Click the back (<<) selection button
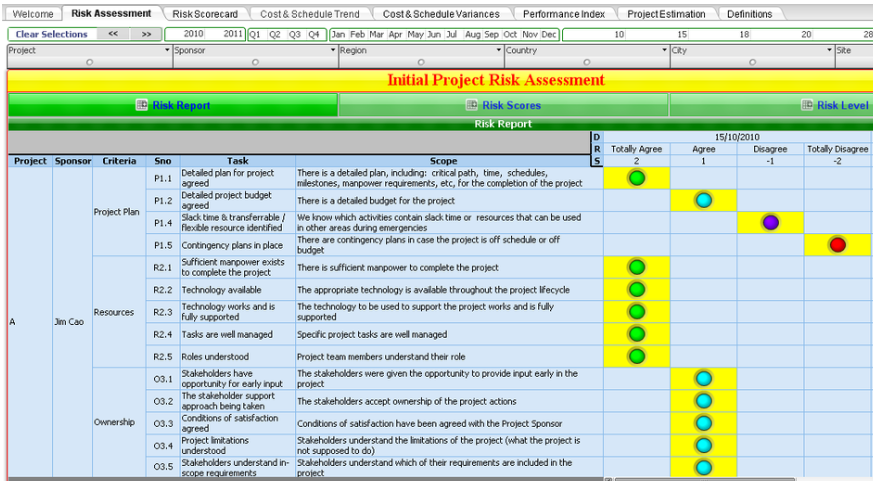The width and height of the screenshot is (873, 481). [x=113, y=34]
